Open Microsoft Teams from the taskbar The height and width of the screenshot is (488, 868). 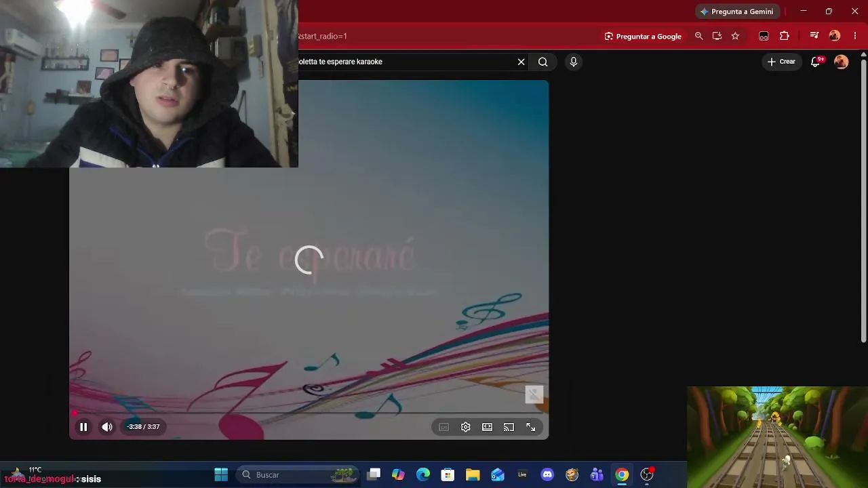coord(597,474)
